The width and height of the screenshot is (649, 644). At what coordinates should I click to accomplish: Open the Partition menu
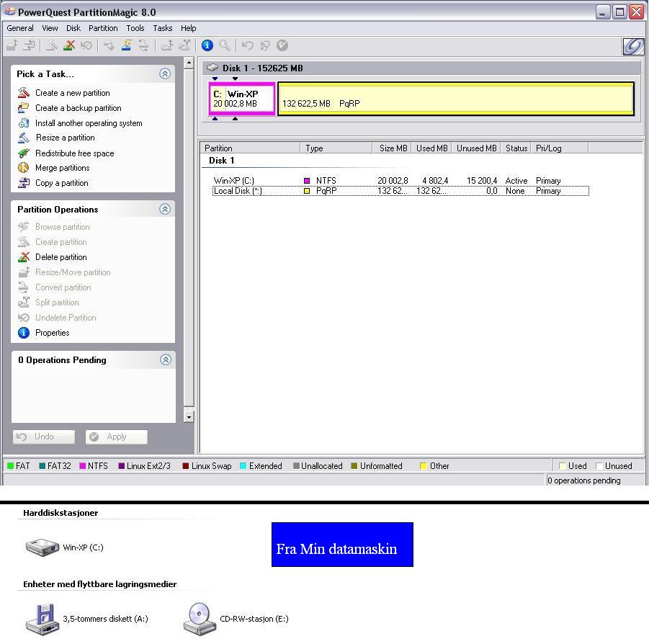pos(103,28)
